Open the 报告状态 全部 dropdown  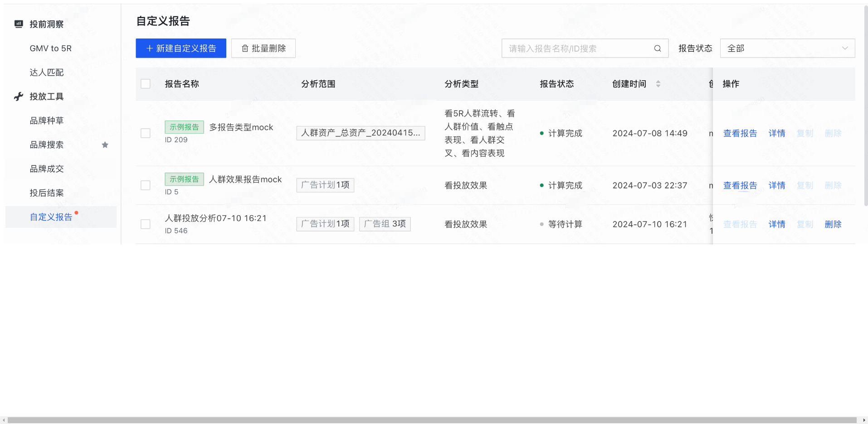click(x=787, y=48)
